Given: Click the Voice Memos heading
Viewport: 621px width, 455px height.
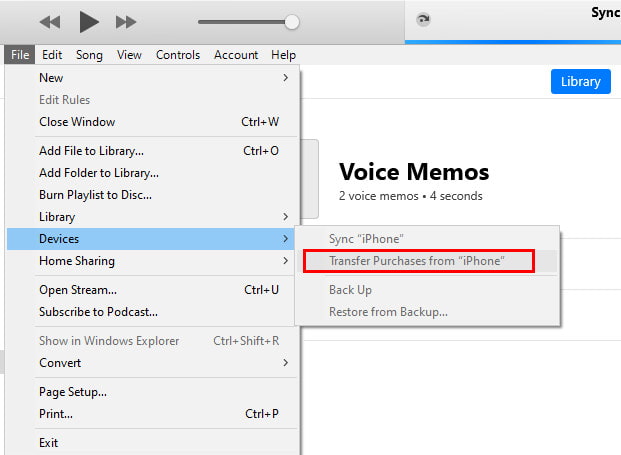Looking at the screenshot, I should click(x=414, y=172).
